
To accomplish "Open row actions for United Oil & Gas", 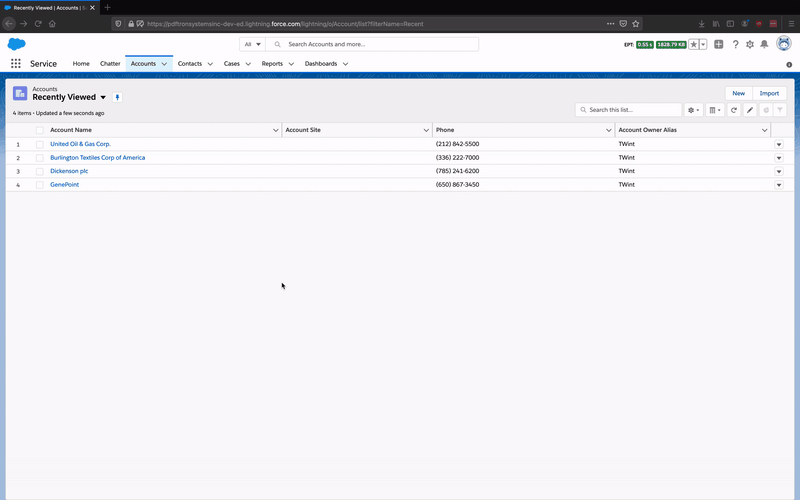I will [x=779, y=144].
